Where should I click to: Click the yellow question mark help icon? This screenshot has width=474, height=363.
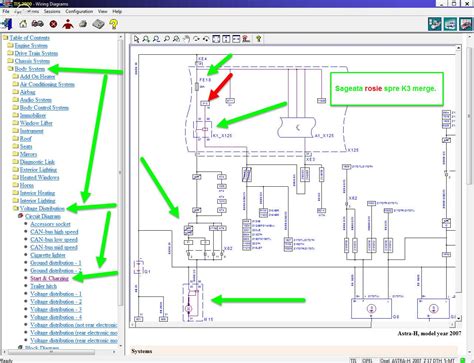tap(113, 24)
